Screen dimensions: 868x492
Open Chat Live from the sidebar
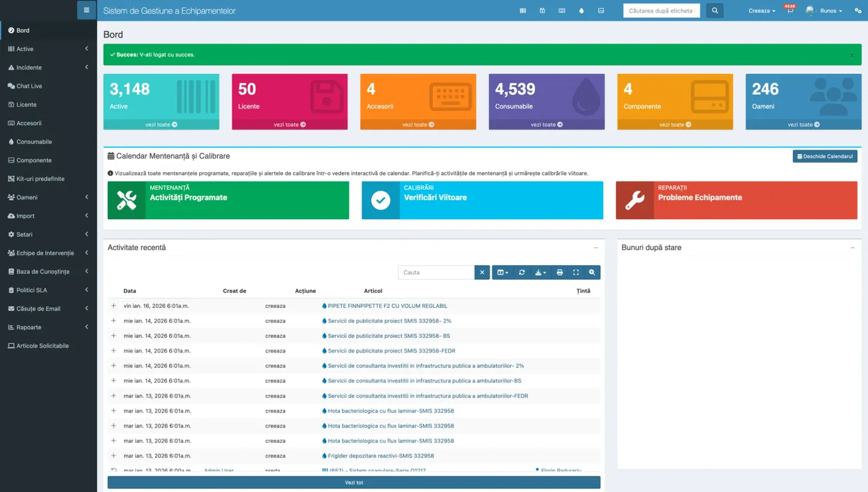(x=28, y=86)
